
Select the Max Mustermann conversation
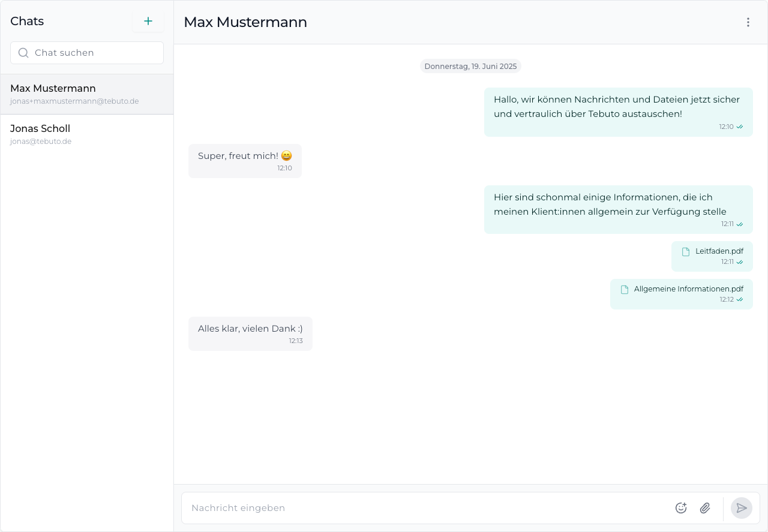86,94
